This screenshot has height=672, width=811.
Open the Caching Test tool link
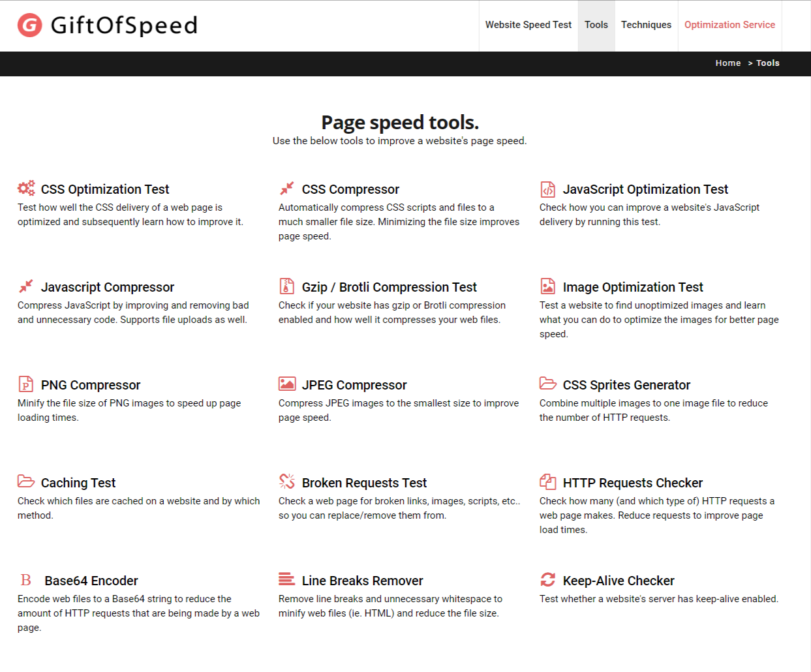pyautogui.click(x=78, y=483)
